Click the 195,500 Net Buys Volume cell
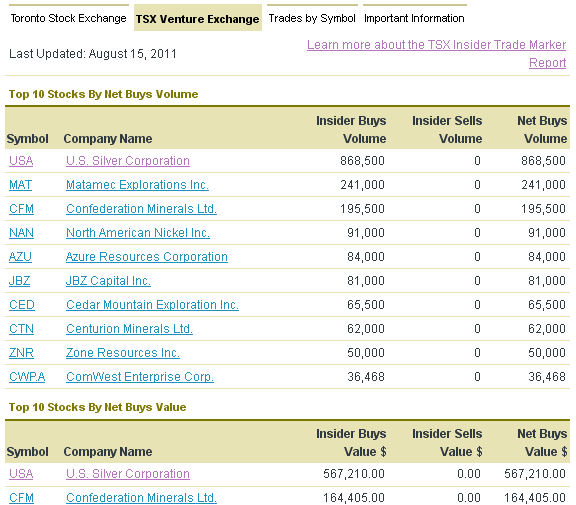Image resolution: width=576 pixels, height=505 pixels. point(543,209)
